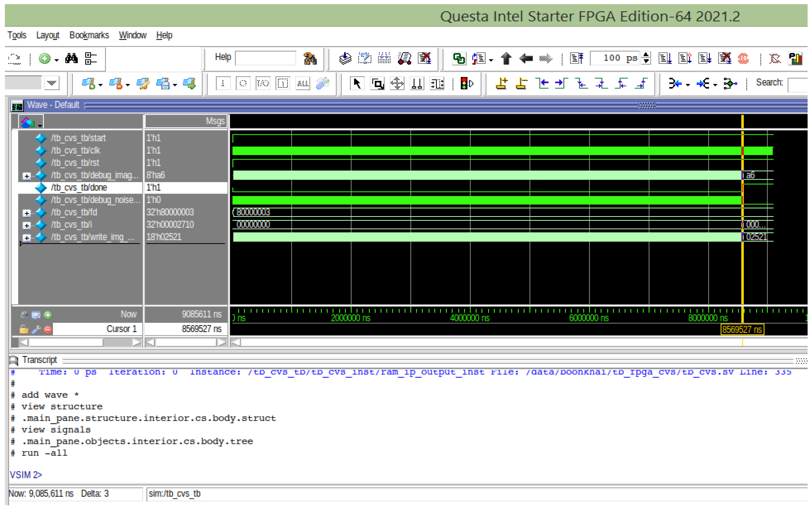
Task: Click the black up arrow icon
Action: tap(506, 59)
